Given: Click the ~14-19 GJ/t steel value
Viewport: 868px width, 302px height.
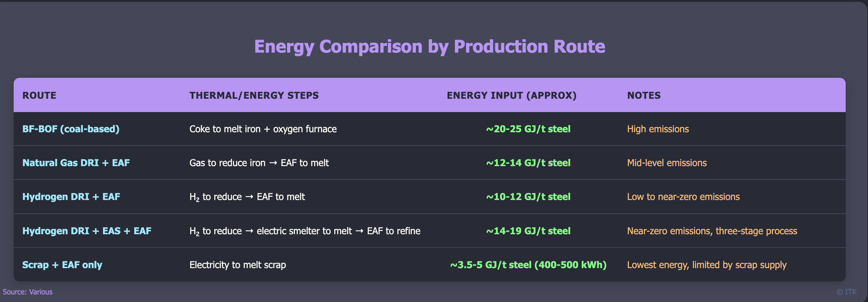Looking at the screenshot, I should tap(528, 231).
